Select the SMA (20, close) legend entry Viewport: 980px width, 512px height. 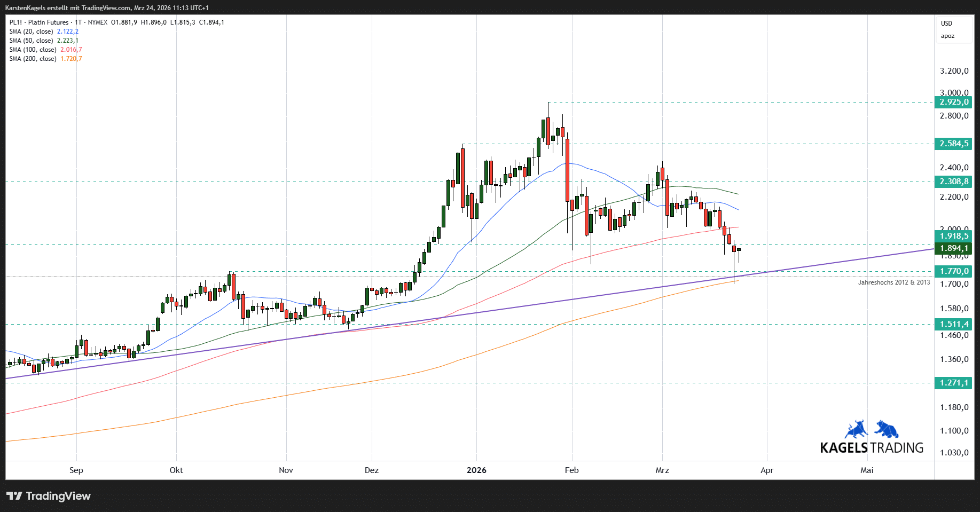pos(31,31)
